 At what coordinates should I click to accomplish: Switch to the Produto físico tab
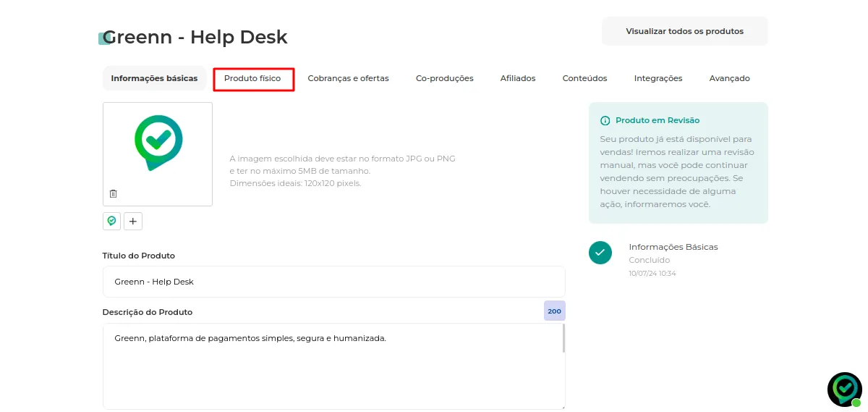[x=252, y=78]
